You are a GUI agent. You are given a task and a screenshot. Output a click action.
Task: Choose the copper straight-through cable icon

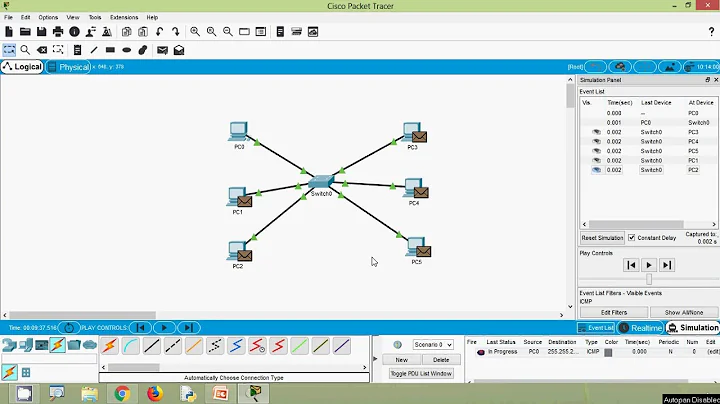coord(152,346)
